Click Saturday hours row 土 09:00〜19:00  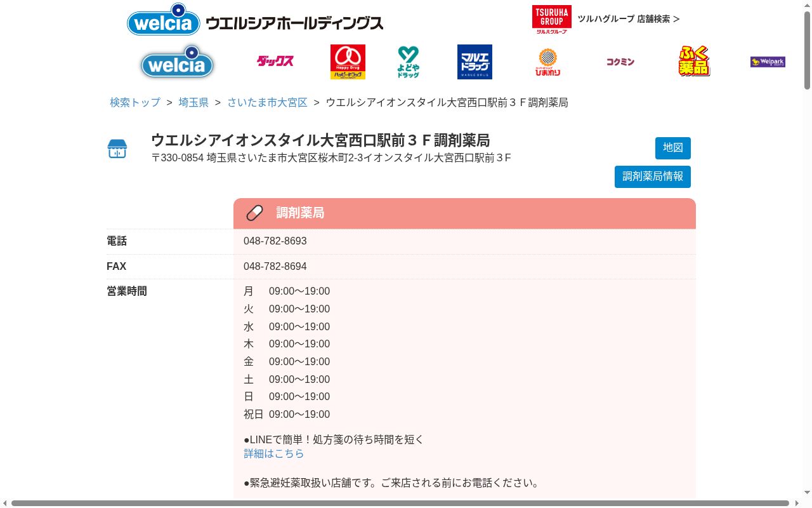287,379
